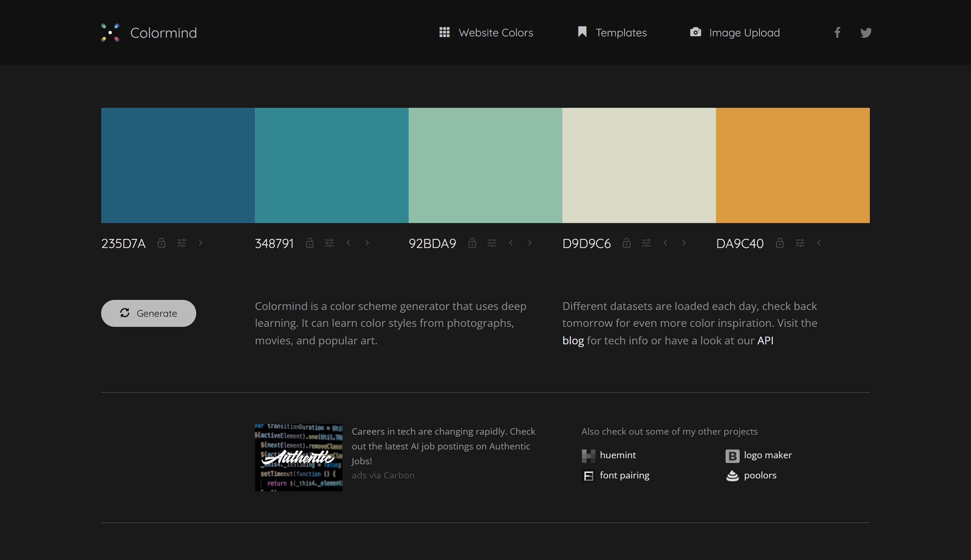Open the Website Colors menu item
The height and width of the screenshot is (560, 971).
496,32
